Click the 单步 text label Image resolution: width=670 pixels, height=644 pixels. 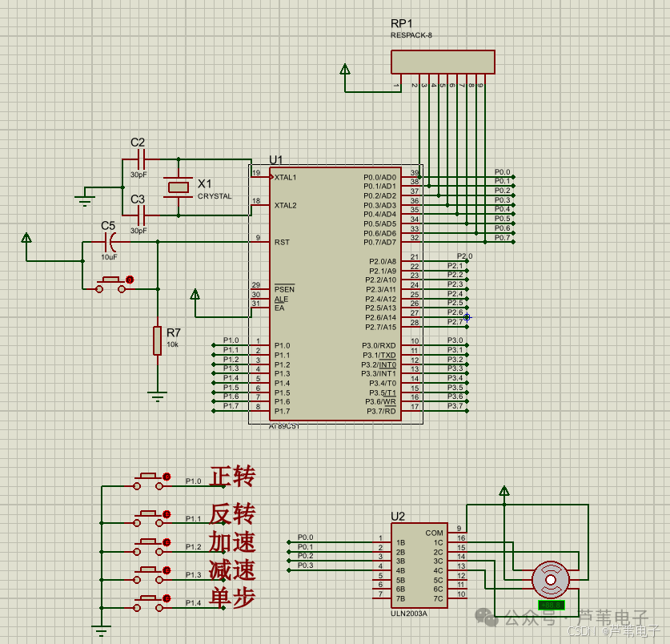(232, 598)
